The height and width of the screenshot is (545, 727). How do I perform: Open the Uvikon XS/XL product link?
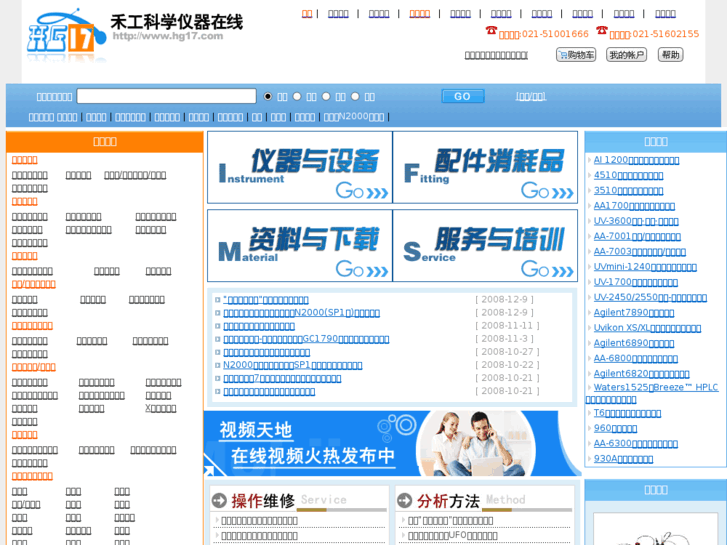click(647, 328)
